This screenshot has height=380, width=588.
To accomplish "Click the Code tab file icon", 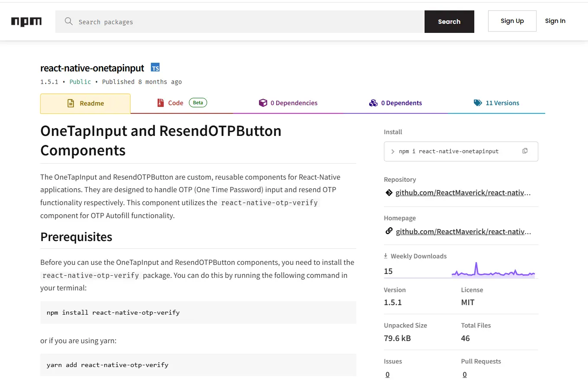I will 160,103.
